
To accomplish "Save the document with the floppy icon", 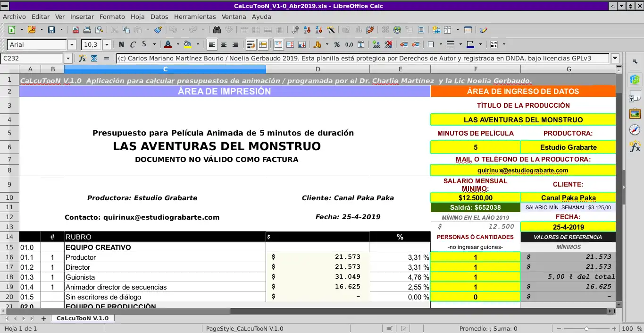I will pyautogui.click(x=51, y=30).
